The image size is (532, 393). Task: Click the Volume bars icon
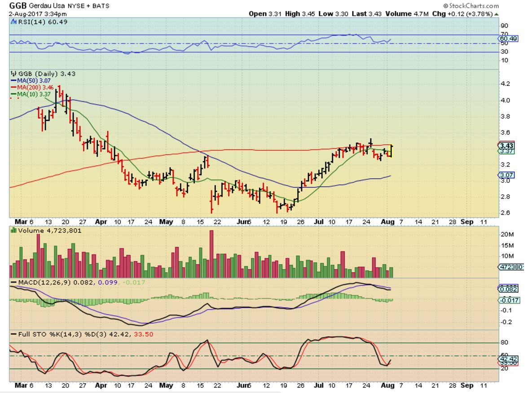click(x=13, y=230)
